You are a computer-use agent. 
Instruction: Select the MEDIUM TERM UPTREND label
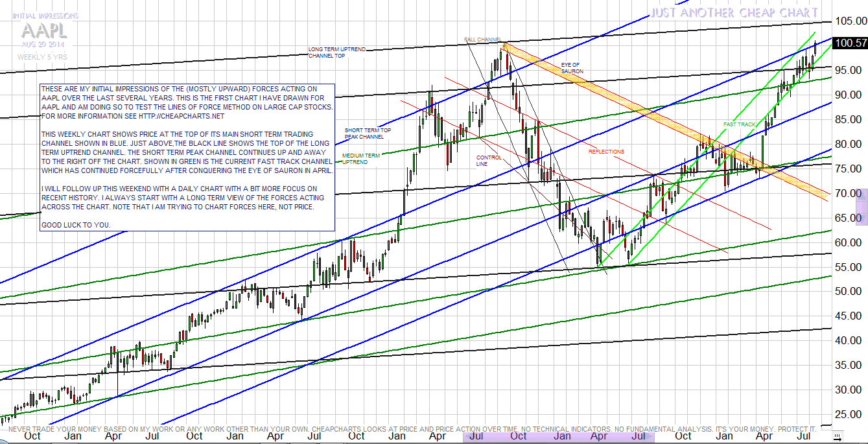click(x=360, y=158)
